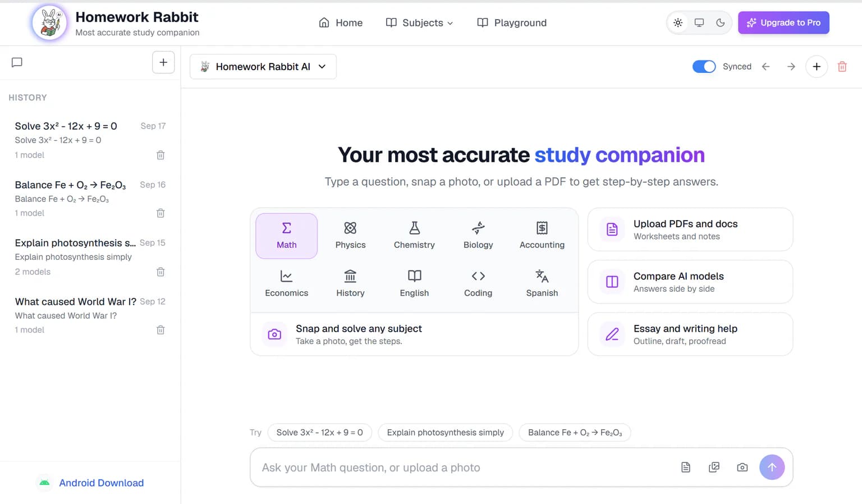Select the Math subject tile

[287, 236]
